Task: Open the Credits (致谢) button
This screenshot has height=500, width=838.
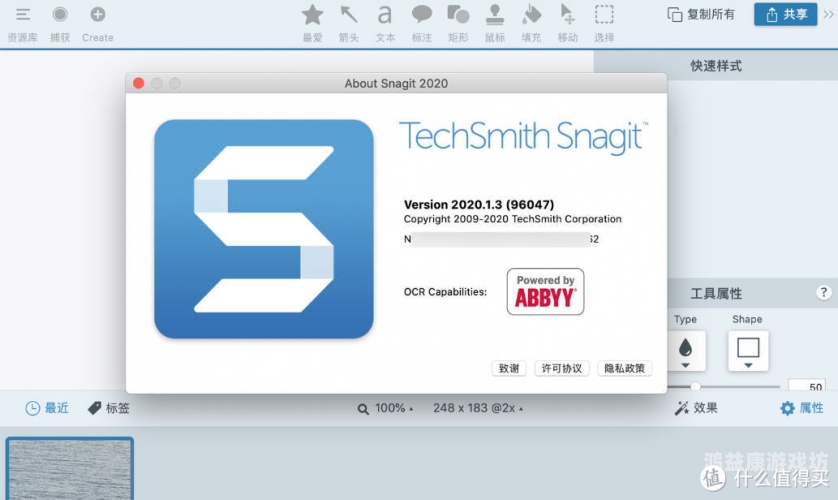Action: tap(509, 368)
